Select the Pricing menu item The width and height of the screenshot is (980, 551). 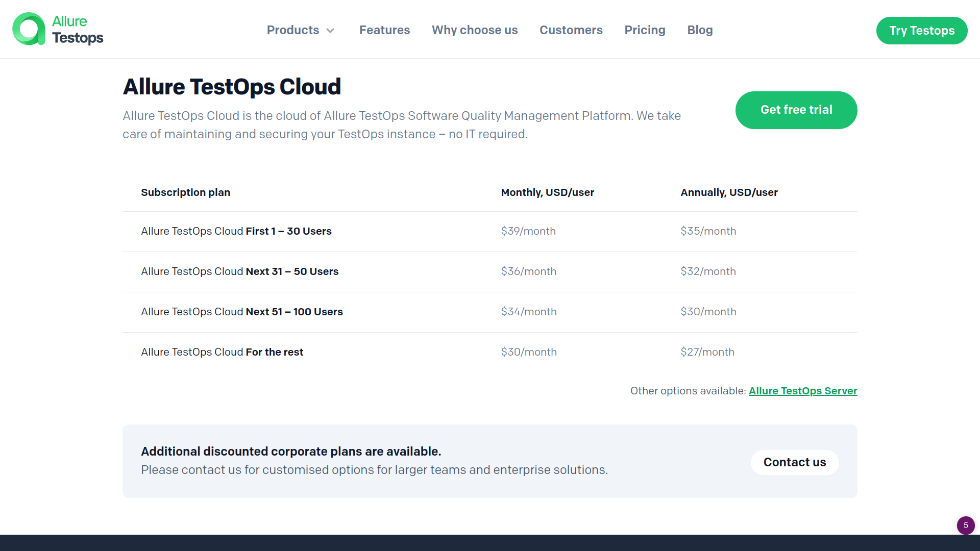[645, 30]
